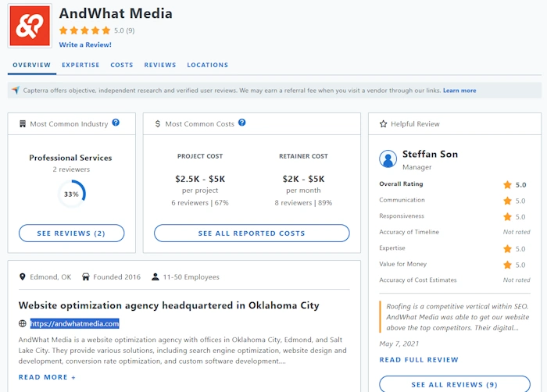547x392 pixels.
Task: Open the https://andwhatmedia.com link
Action: pyautogui.click(x=75, y=323)
